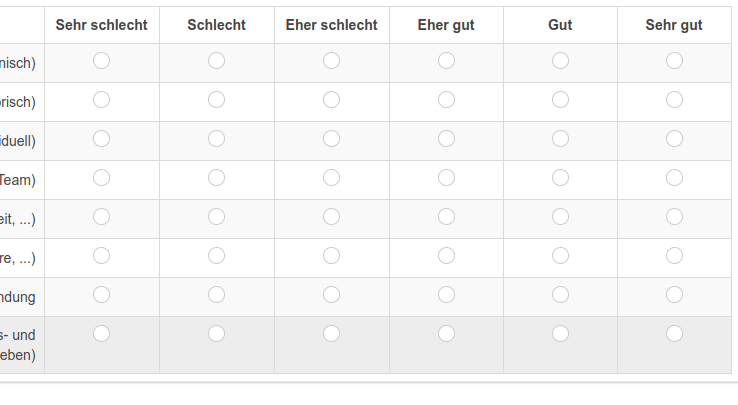The width and height of the screenshot is (738, 405).
Task: Mark 'Sehr schlecht' for the last row ending 'eben)'
Action: click(x=101, y=333)
